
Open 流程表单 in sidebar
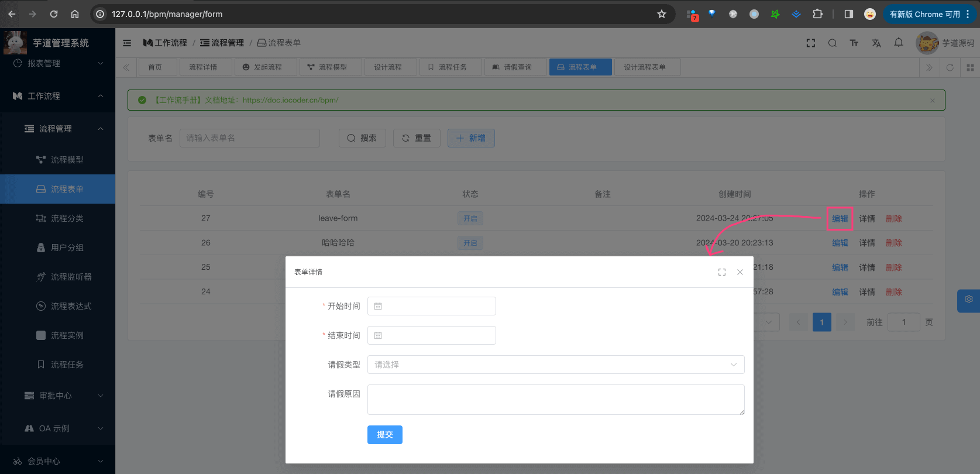(x=57, y=189)
